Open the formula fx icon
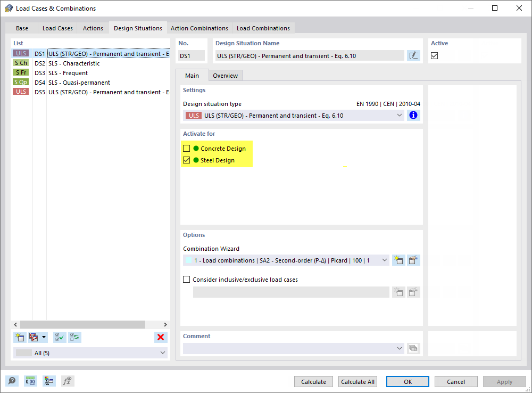532x393 pixels. [68, 381]
